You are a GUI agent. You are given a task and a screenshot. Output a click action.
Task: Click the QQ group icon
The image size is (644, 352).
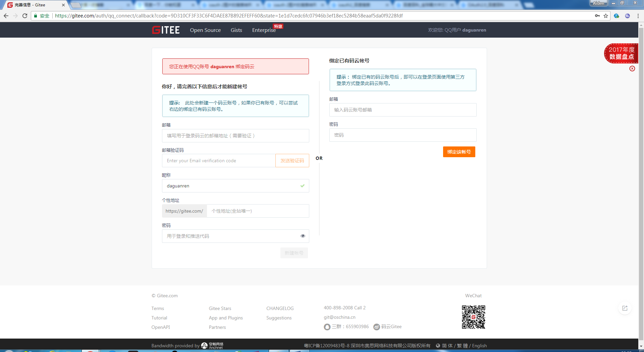coord(327,327)
